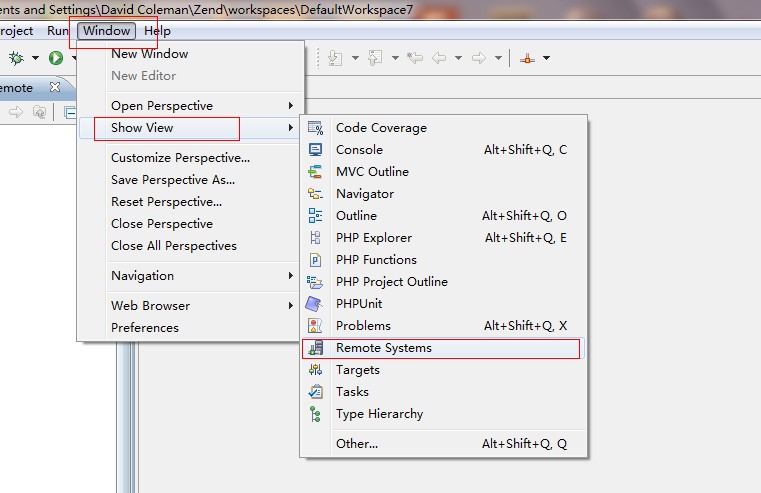Open Forward history dropdown arrow
The image size is (761, 493).
tap(498, 58)
